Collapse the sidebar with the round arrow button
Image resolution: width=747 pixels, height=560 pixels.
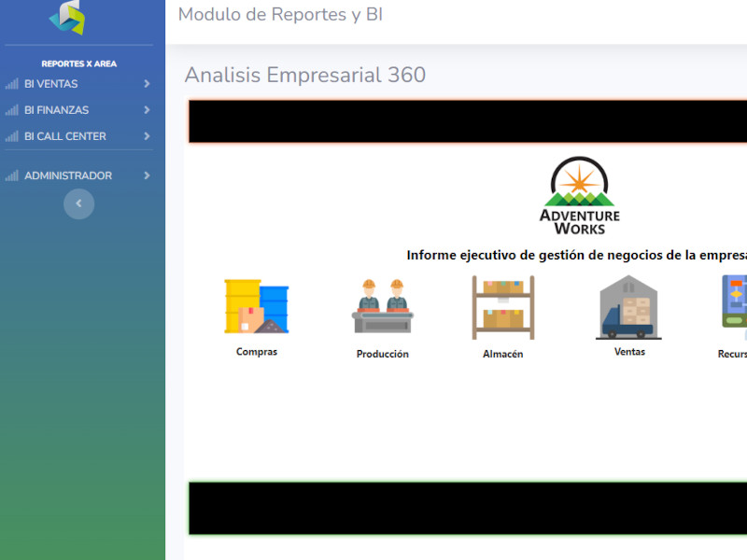pos(78,203)
